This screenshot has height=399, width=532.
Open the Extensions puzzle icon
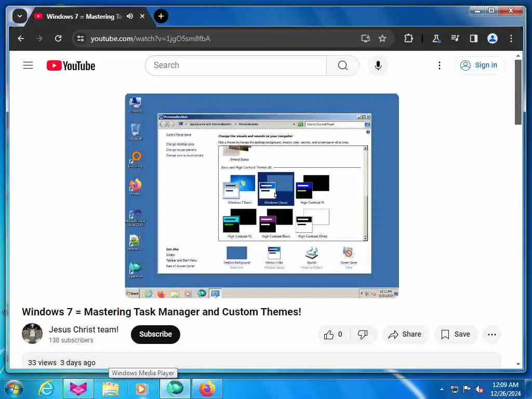(408, 38)
